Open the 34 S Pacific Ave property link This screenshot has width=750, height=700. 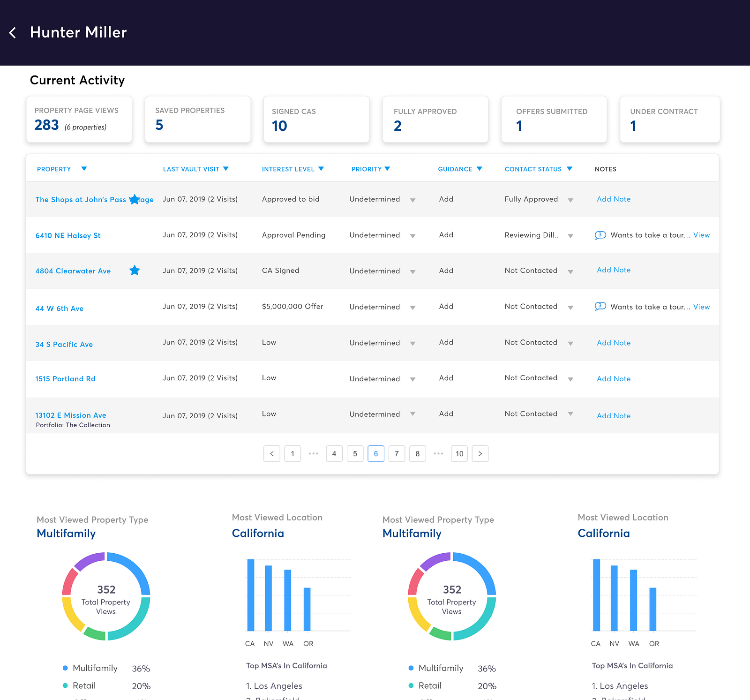(x=64, y=344)
